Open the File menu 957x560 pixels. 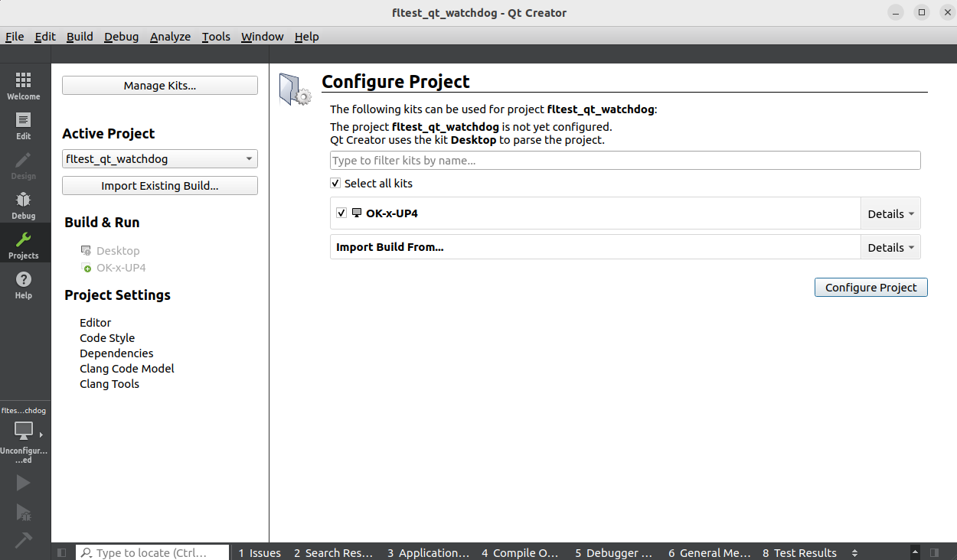click(15, 37)
